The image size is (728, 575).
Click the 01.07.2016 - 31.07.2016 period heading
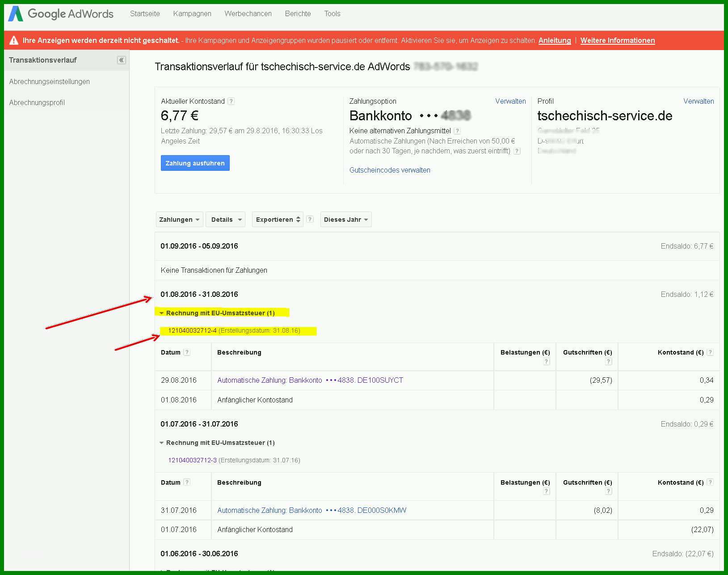click(x=199, y=424)
